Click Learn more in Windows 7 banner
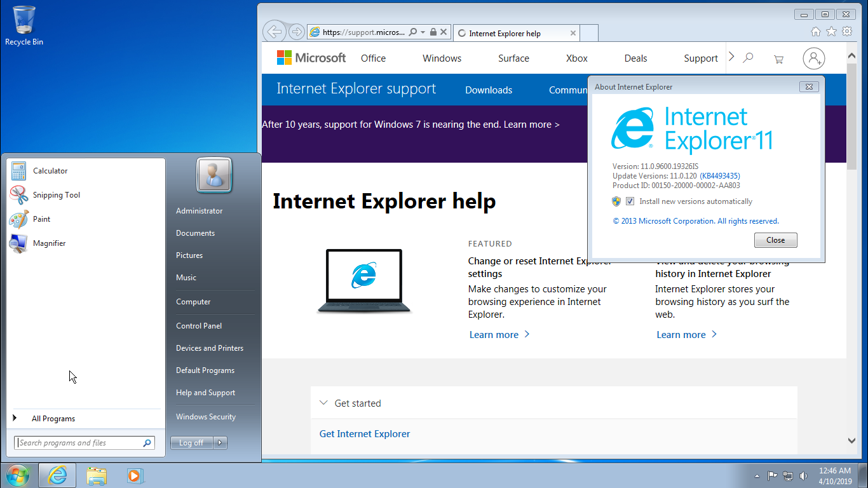 (531, 125)
